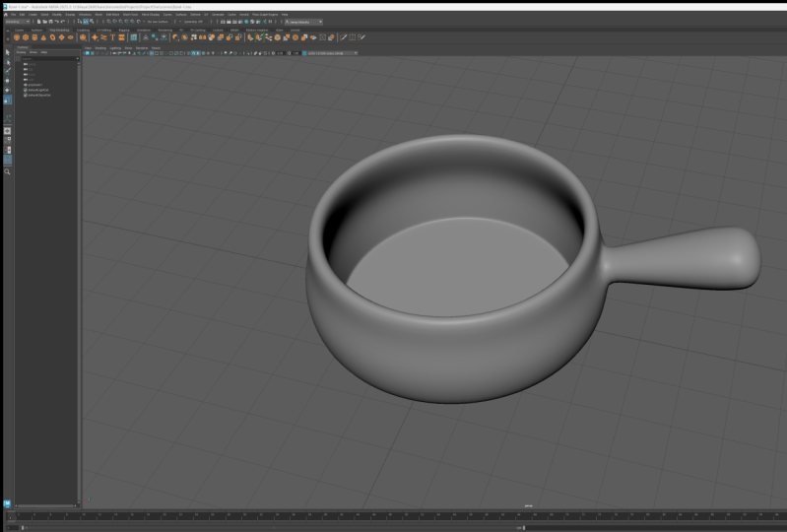Open the user account dropdown in status line
This screenshot has width=787, height=532.
tap(303, 22)
